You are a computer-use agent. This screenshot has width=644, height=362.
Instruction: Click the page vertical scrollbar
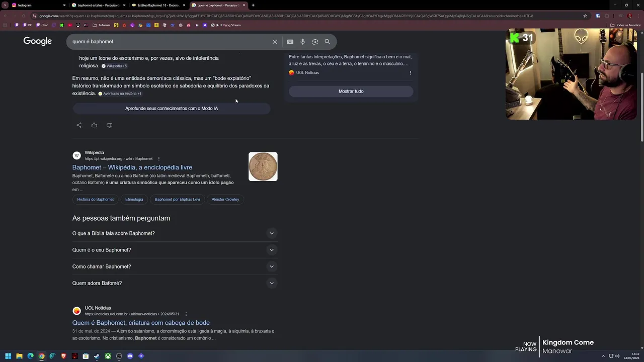(x=641, y=108)
